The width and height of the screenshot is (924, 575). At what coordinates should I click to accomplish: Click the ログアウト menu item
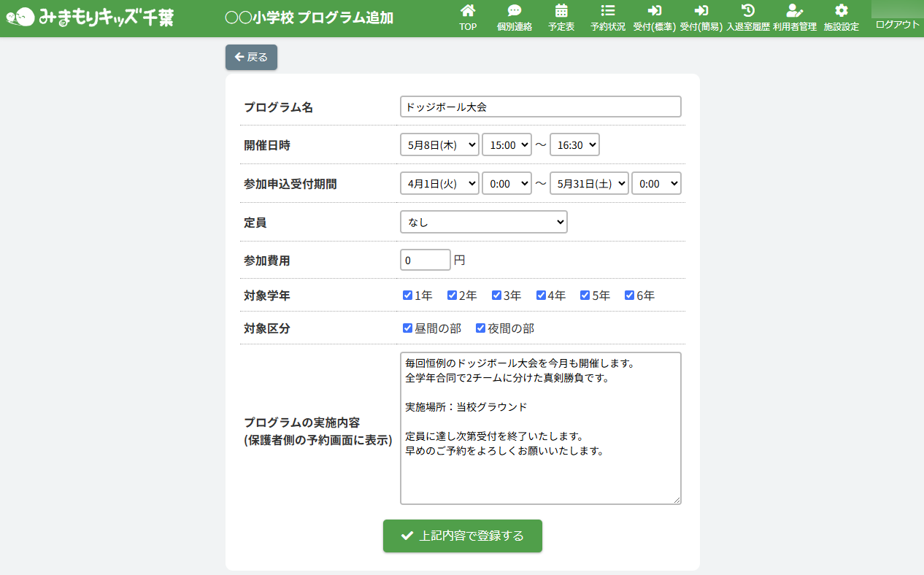pos(897,24)
